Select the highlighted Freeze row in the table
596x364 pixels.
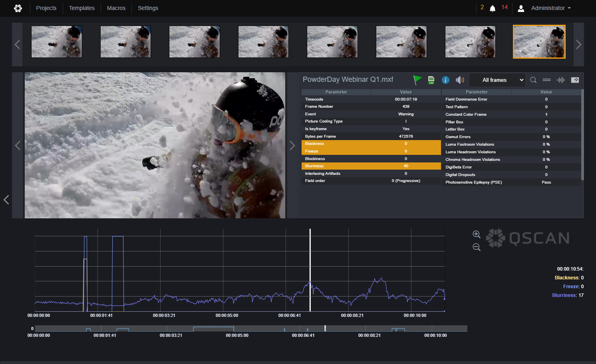coord(371,151)
